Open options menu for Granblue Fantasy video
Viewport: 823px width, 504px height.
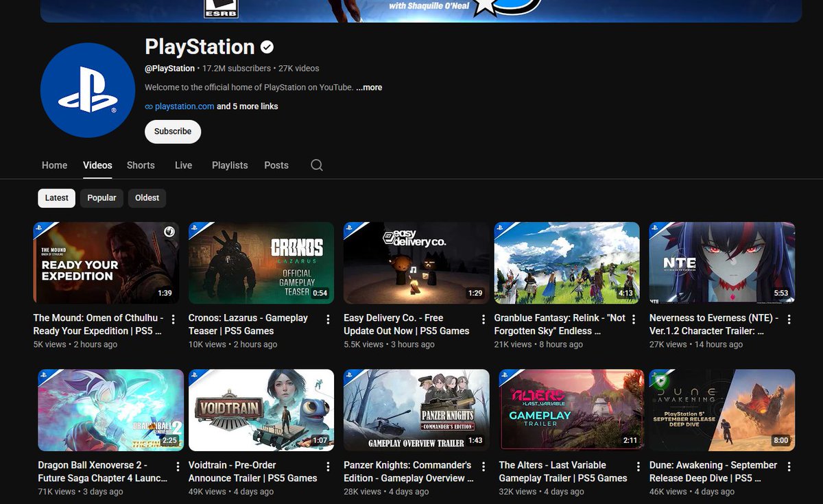(634, 320)
